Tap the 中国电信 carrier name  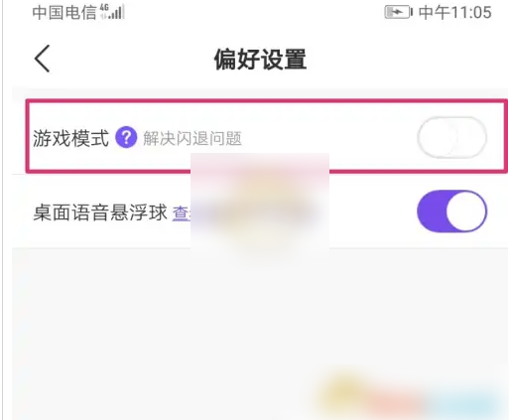[x=64, y=13]
